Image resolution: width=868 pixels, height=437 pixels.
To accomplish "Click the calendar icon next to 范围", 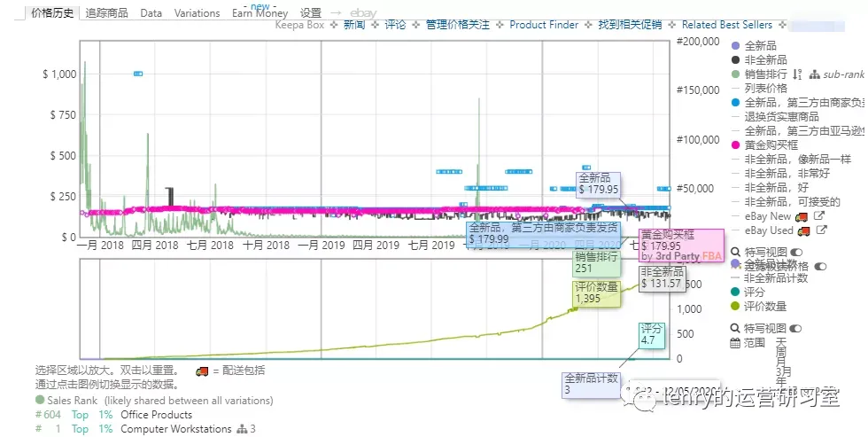I will tap(735, 343).
